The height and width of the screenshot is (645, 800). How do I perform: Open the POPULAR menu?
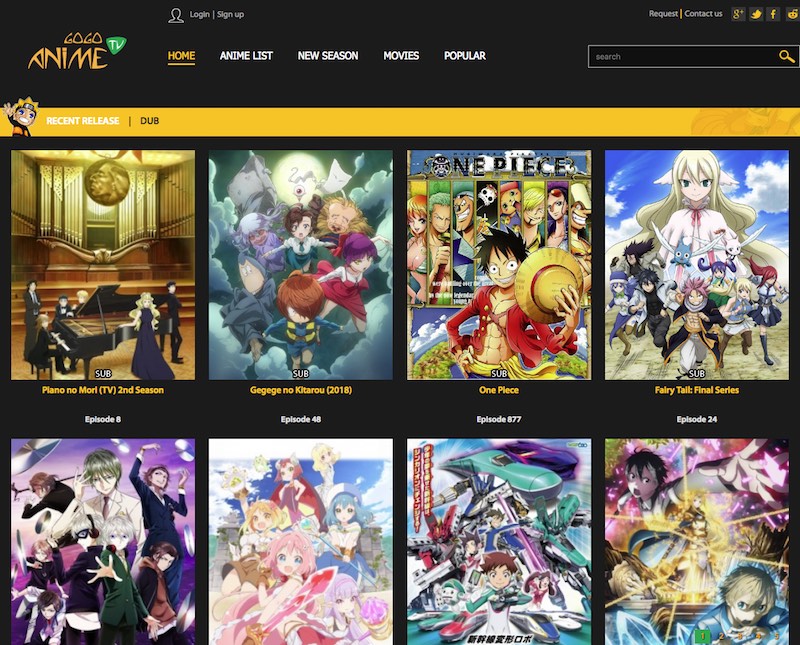tap(465, 56)
